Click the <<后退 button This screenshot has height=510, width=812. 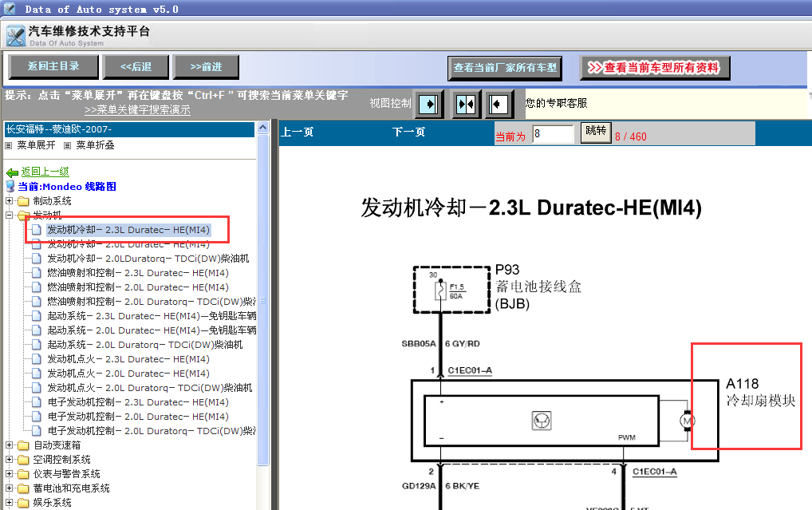coord(136,67)
